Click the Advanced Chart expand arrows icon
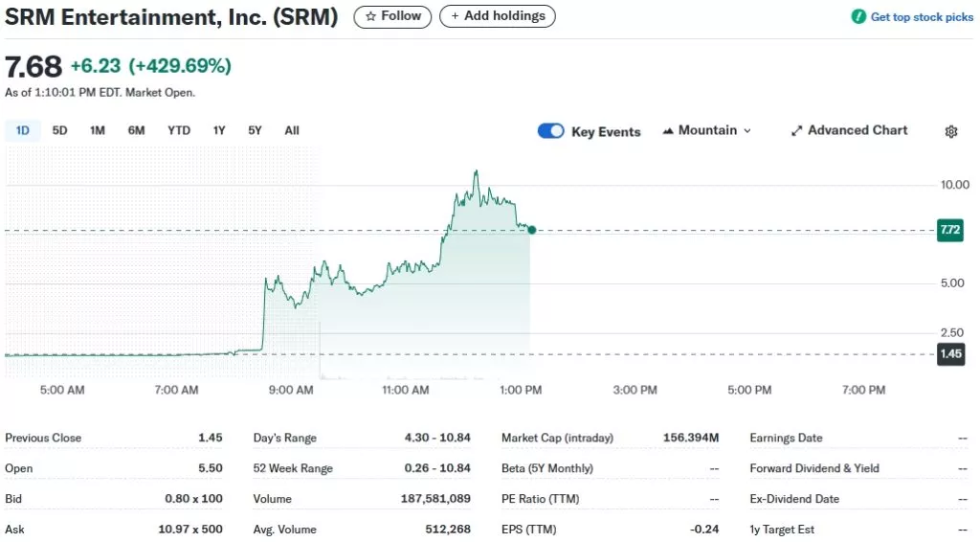This screenshot has height=542, width=980. pos(796,131)
